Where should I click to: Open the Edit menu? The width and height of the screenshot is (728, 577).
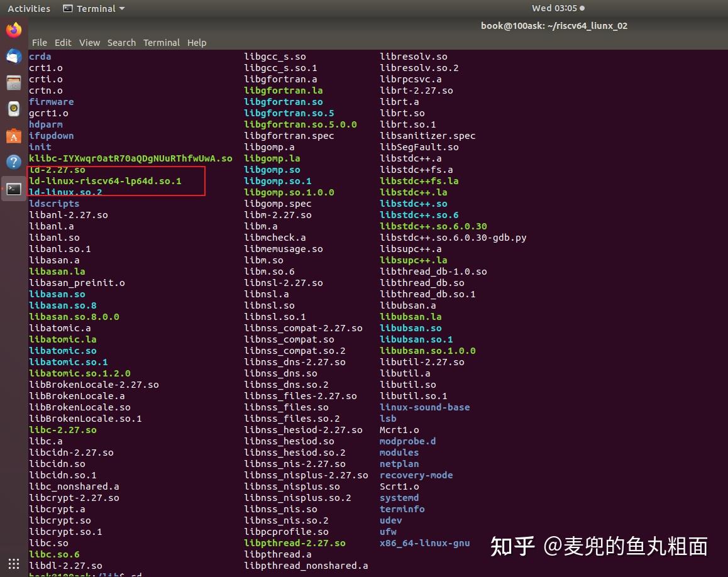[63, 43]
